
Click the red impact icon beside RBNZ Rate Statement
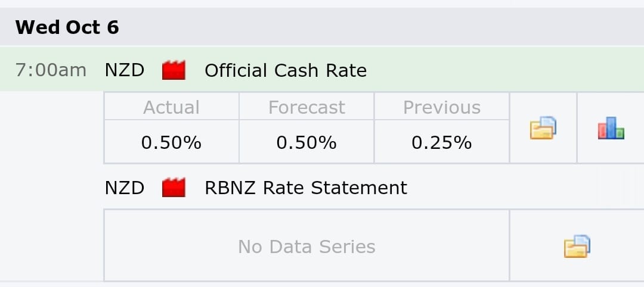174,188
